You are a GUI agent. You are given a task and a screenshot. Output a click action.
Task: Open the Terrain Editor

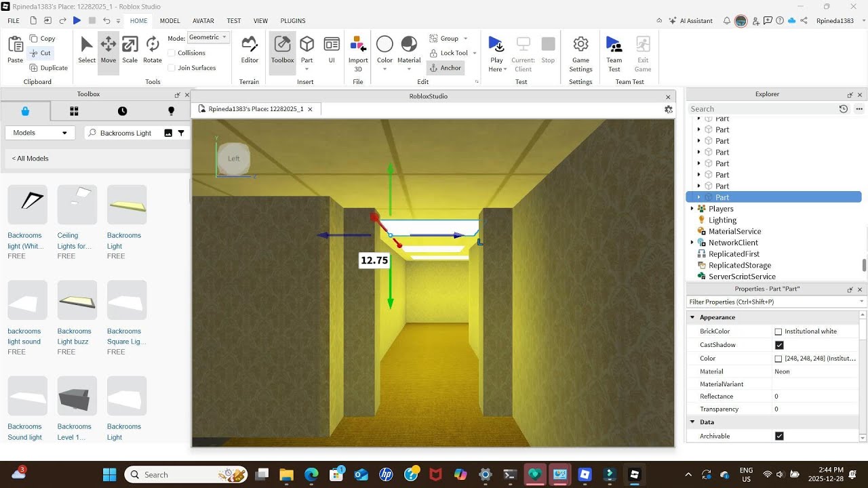[x=250, y=49]
